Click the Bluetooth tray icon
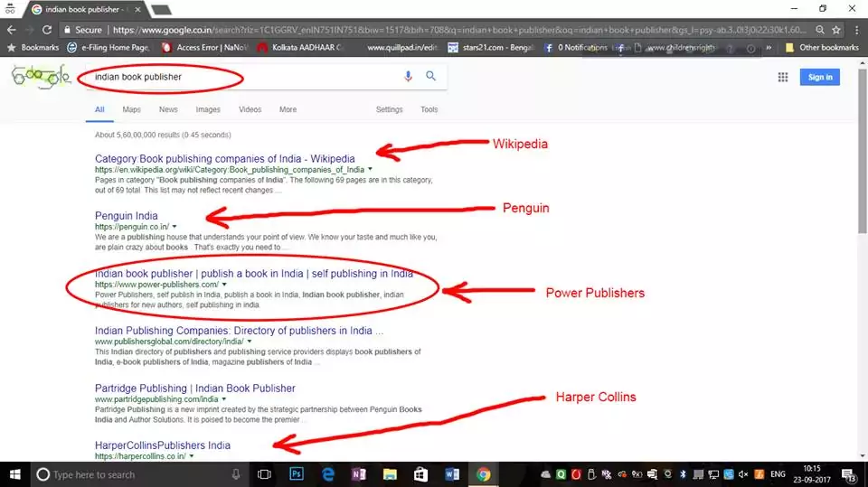 tap(683, 474)
